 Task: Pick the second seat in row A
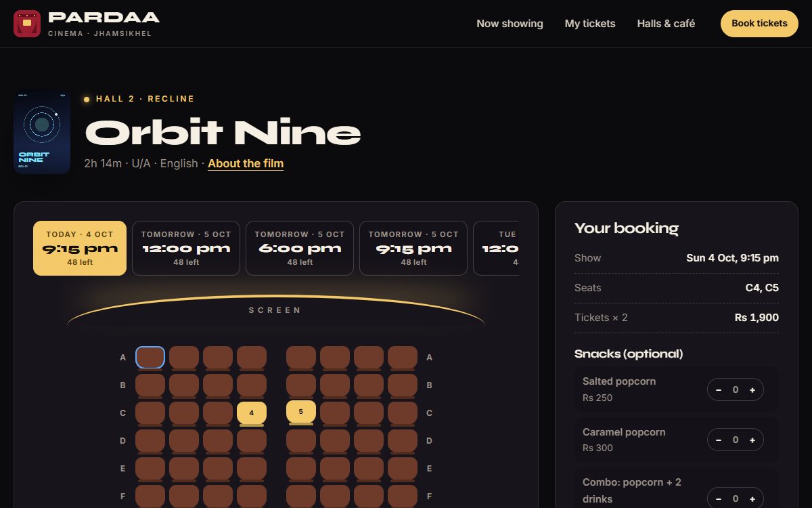[184, 357]
